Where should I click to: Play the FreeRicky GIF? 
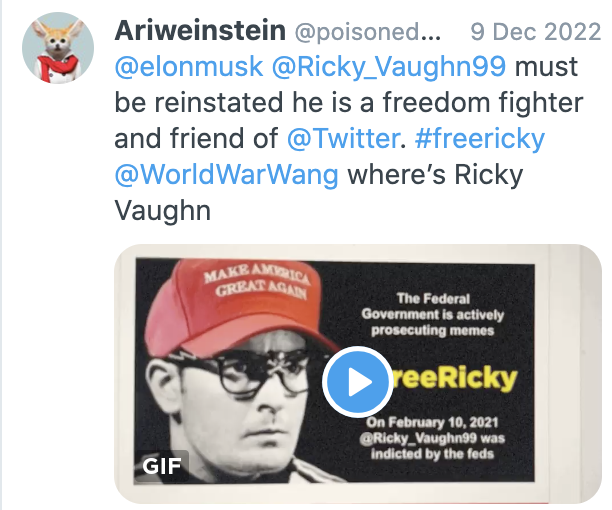(x=358, y=381)
